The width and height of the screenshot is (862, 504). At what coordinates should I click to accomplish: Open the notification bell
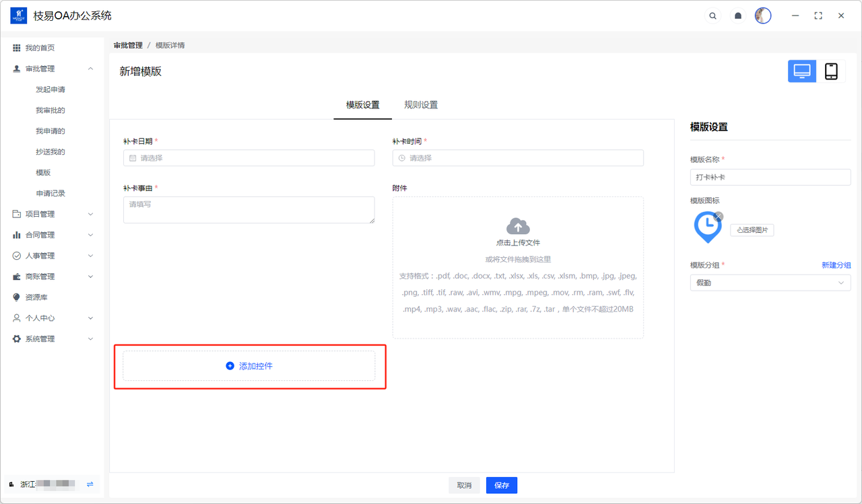click(x=738, y=16)
